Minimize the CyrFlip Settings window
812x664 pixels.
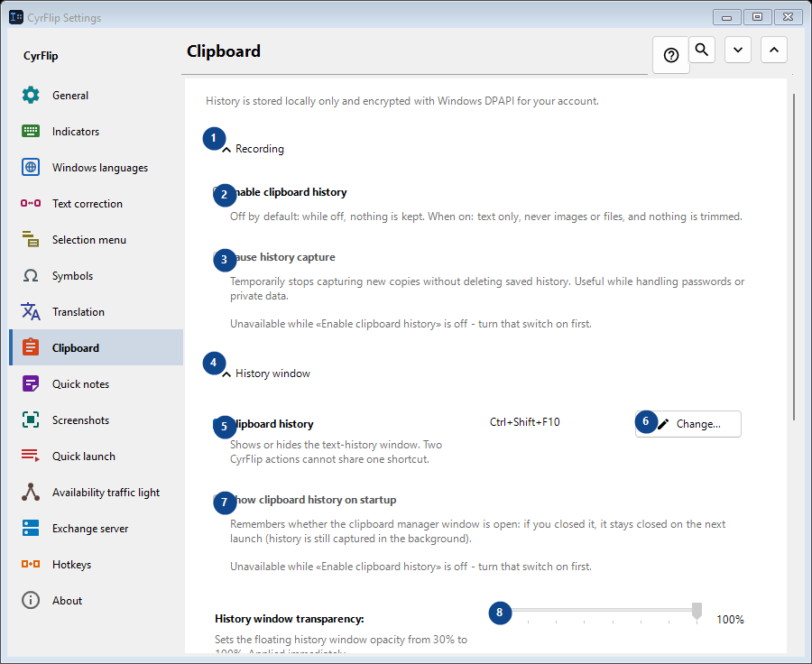[726, 17]
